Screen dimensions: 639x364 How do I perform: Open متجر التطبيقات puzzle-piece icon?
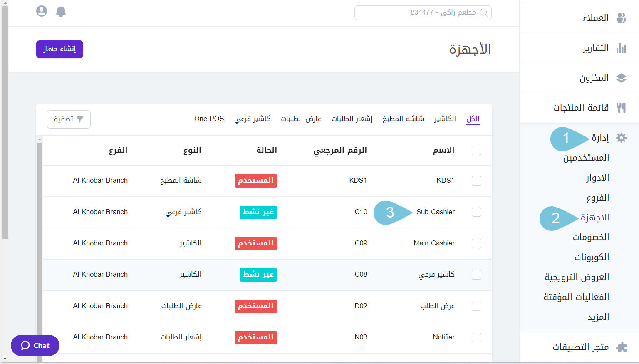coord(622,347)
